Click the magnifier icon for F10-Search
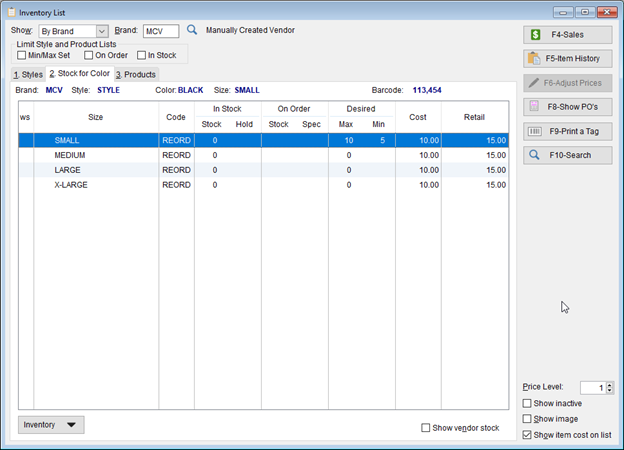The width and height of the screenshot is (624, 450). [x=535, y=155]
